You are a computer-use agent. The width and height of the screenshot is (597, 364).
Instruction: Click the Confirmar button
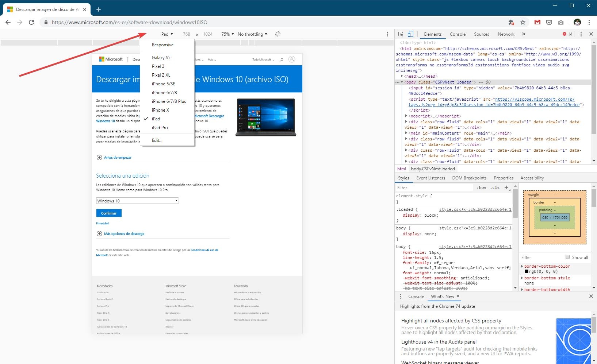109,213
